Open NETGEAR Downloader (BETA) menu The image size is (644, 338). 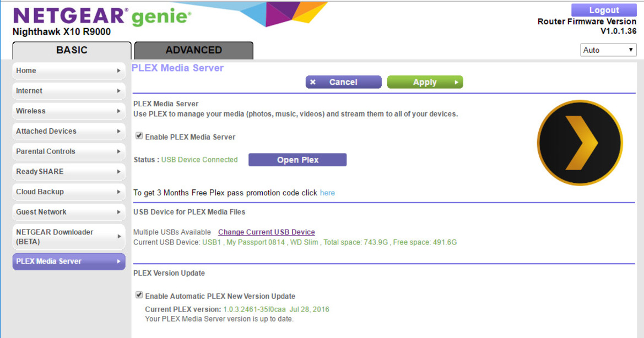coord(69,237)
